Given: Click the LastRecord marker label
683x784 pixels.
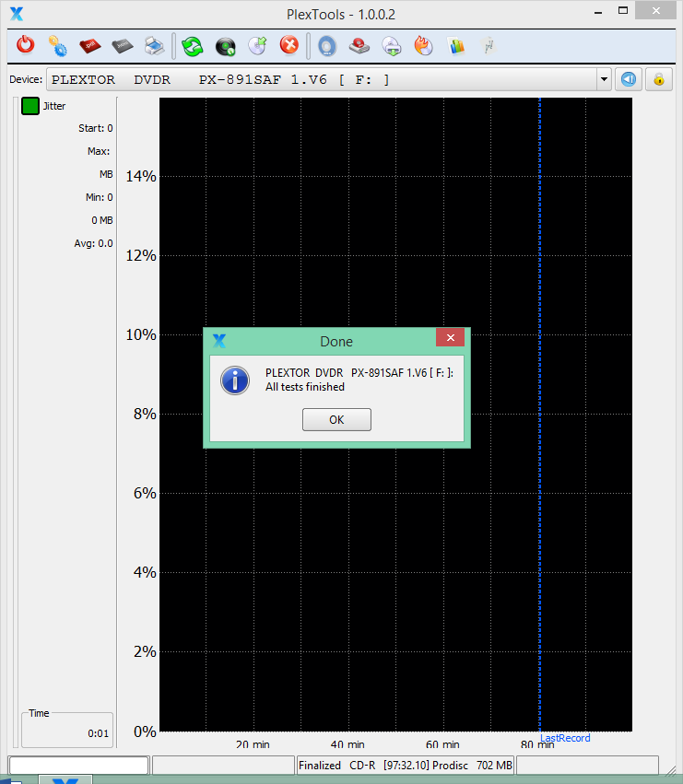Looking at the screenshot, I should tap(565, 738).
